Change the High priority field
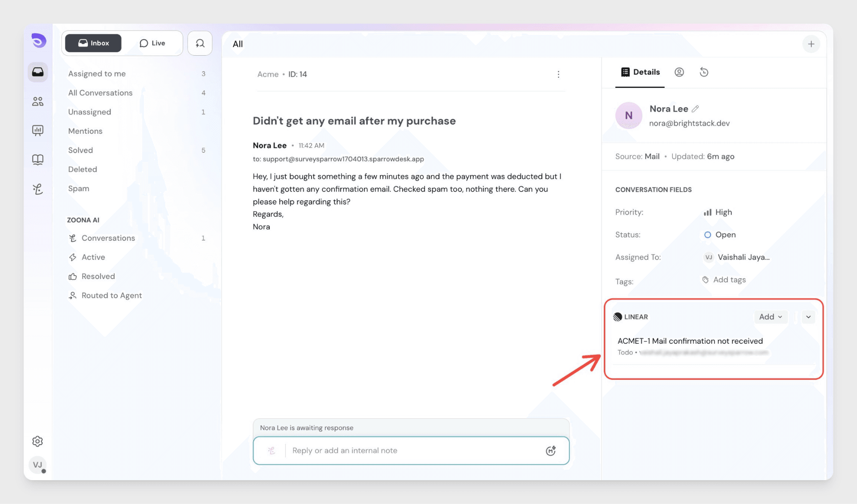857x504 pixels. [718, 212]
